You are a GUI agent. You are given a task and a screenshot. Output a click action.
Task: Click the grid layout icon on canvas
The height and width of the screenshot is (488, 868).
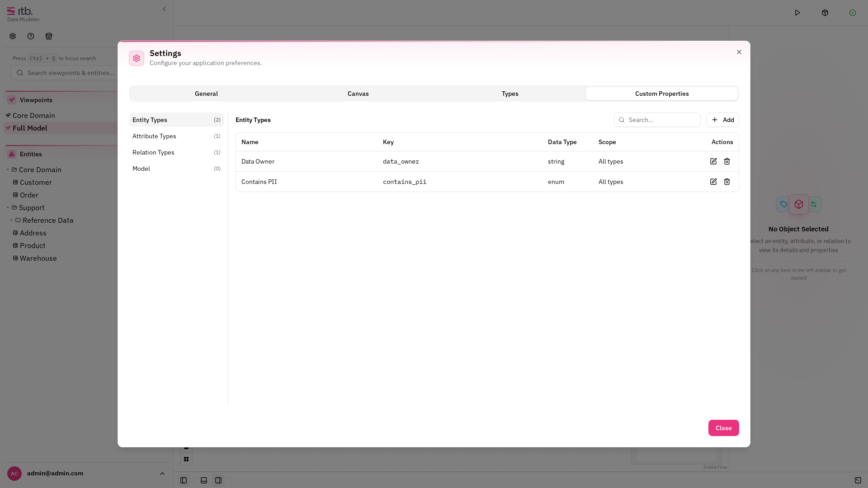click(186, 459)
